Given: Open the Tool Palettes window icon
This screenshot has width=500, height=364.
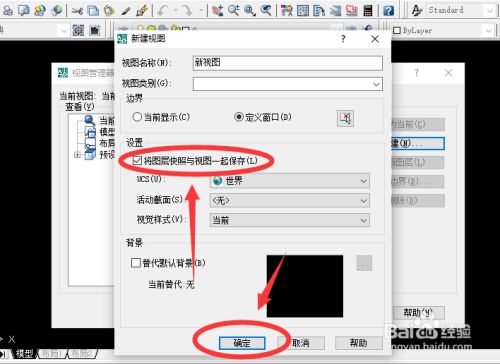Looking at the screenshot, I should click(319, 11).
